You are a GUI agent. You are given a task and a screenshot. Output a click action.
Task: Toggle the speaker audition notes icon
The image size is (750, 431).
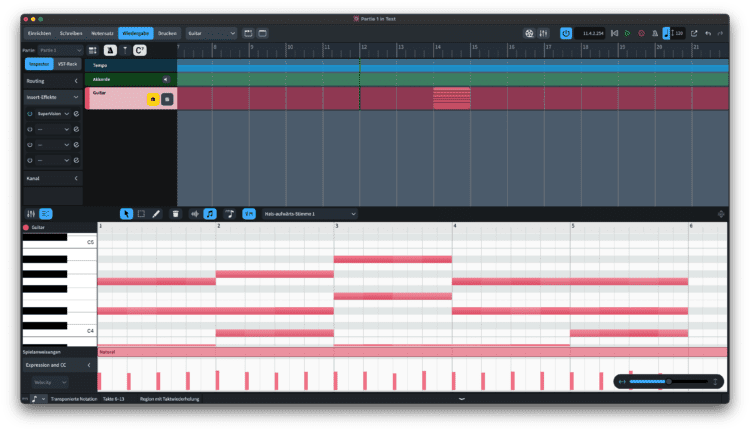(x=195, y=214)
